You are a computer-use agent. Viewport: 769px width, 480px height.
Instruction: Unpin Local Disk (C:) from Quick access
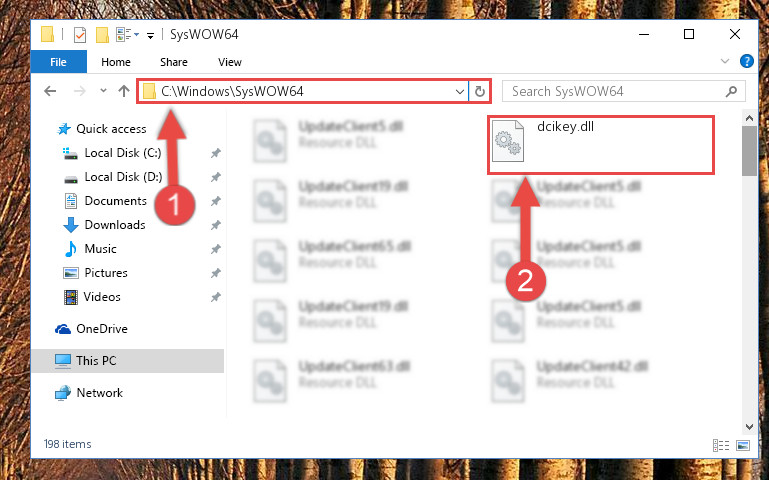click(215, 153)
